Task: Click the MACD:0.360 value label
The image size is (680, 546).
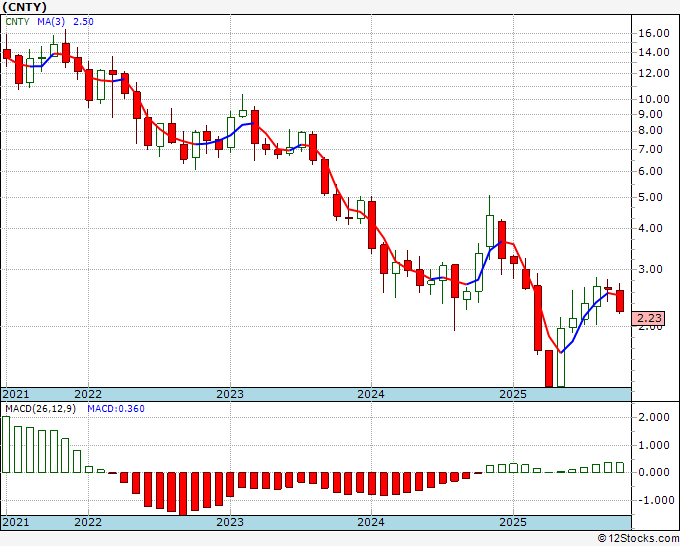Action: click(116, 409)
